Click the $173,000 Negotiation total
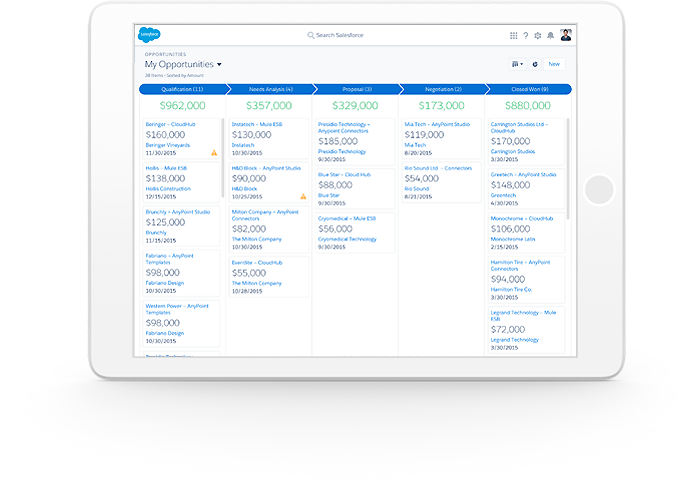 441,106
